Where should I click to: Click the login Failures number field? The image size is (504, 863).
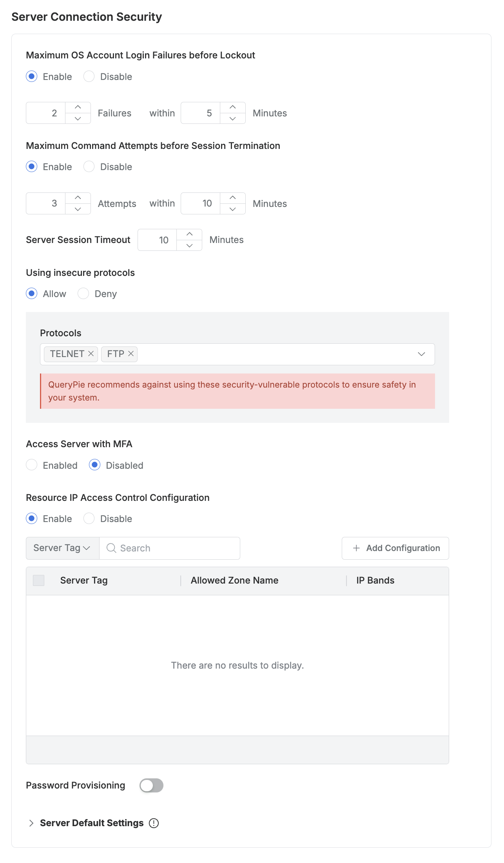click(46, 113)
